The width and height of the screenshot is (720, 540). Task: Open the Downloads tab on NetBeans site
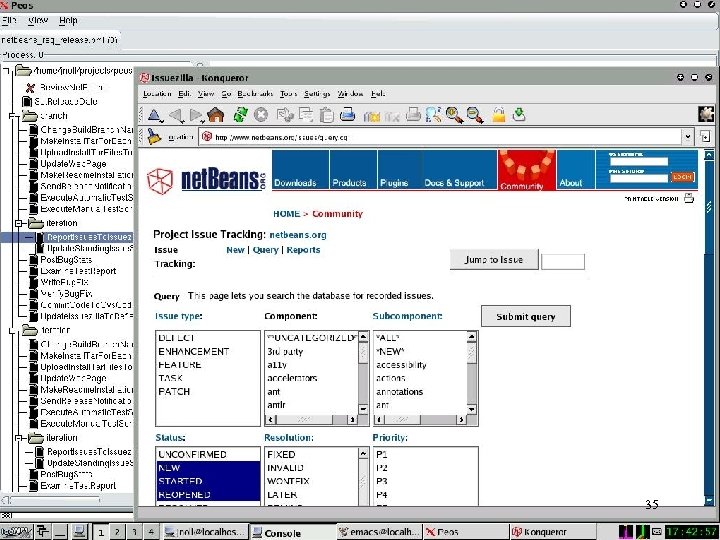pos(300,169)
